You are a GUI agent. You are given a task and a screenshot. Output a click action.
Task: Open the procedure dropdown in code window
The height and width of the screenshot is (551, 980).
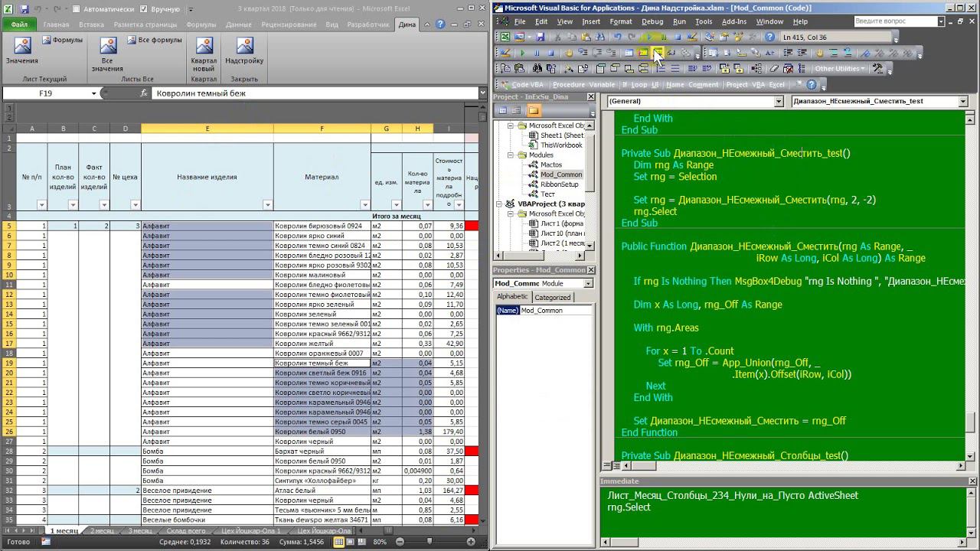pyautogui.click(x=962, y=101)
